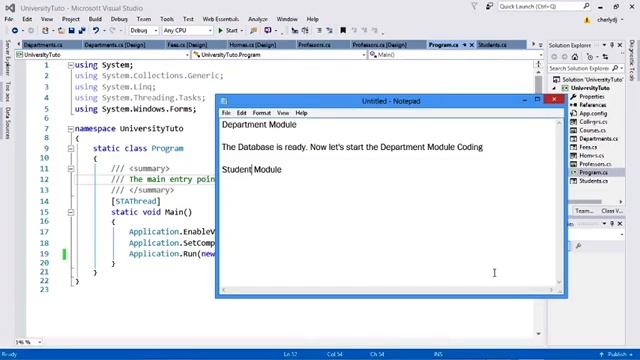Click the Notepad window icon in title bar
This screenshot has width=640, height=360.
[224, 101]
